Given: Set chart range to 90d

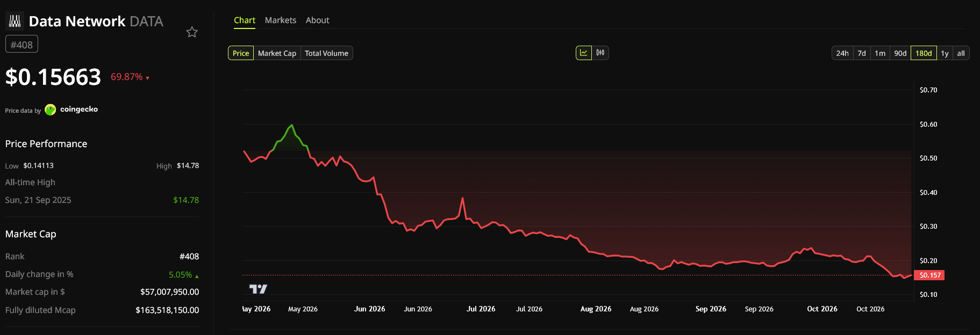Looking at the screenshot, I should (900, 53).
